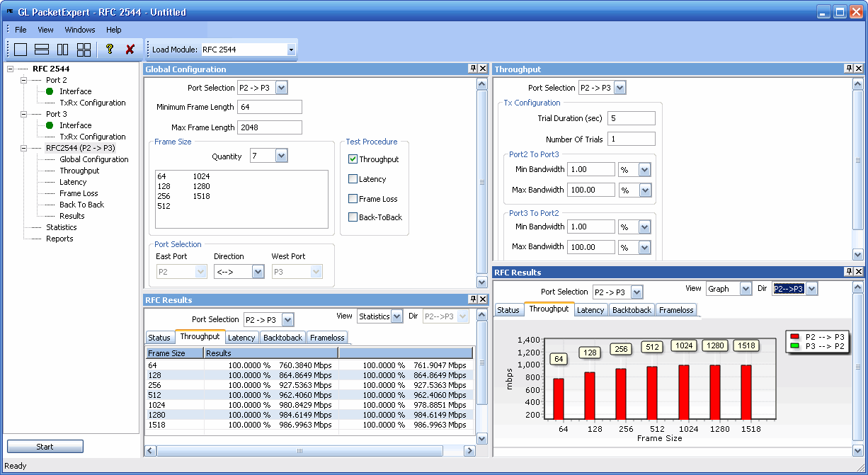Viewport: 868px width, 475px height.
Task: Select the two-column side-by-side layout icon
Action: (63, 50)
